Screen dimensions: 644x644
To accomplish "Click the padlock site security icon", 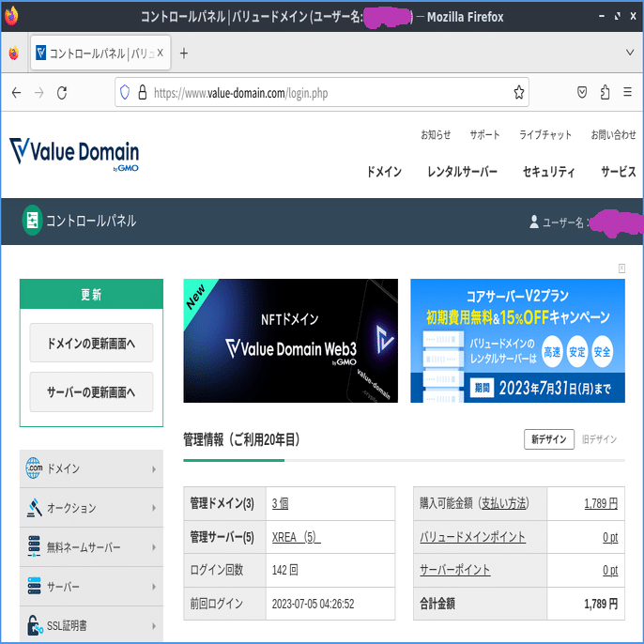I will point(143,92).
